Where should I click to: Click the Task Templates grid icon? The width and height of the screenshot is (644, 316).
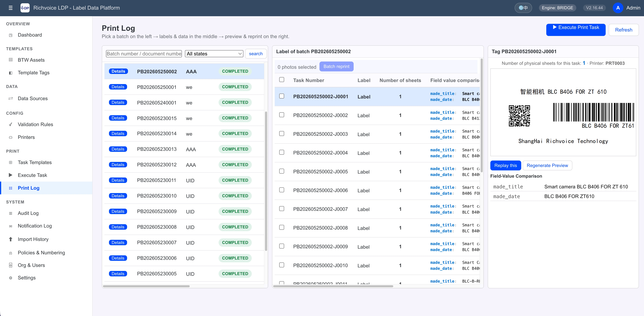11,163
